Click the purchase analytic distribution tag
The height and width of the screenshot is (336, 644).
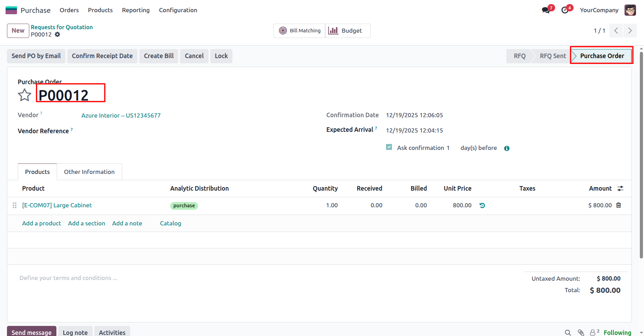click(184, 206)
